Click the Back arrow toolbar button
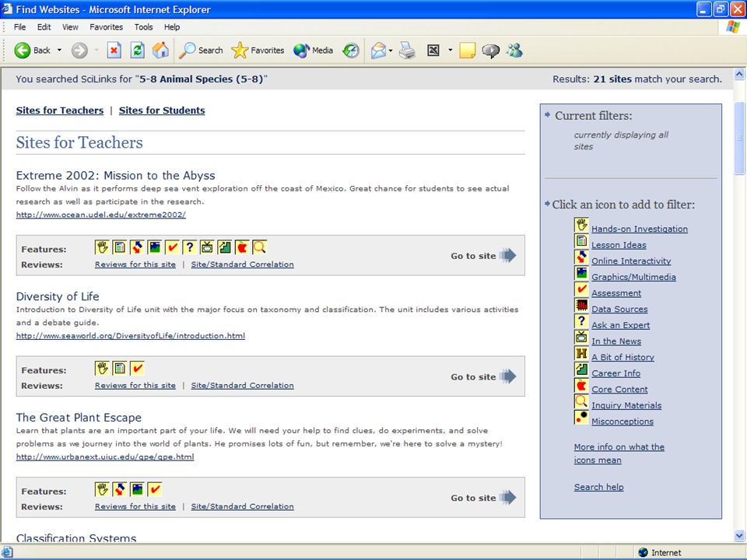The image size is (747, 560). coord(32,50)
